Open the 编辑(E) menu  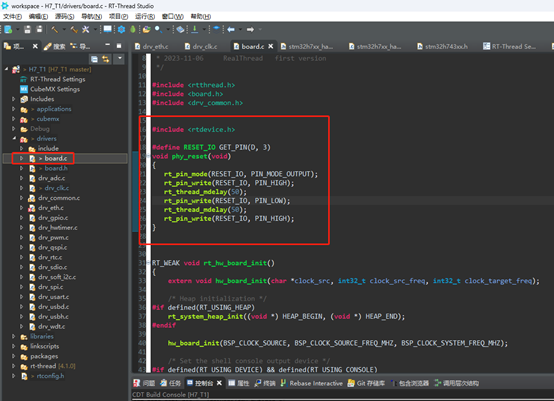point(38,17)
